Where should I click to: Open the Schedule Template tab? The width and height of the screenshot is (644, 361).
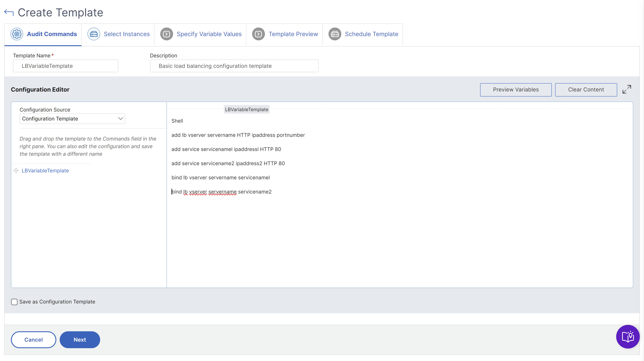coord(363,35)
